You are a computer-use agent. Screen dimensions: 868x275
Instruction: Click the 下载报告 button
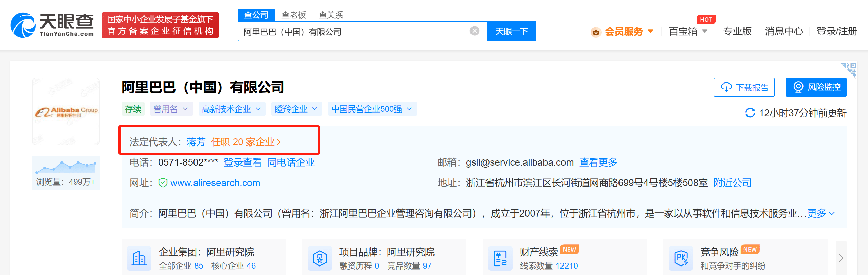[744, 87]
